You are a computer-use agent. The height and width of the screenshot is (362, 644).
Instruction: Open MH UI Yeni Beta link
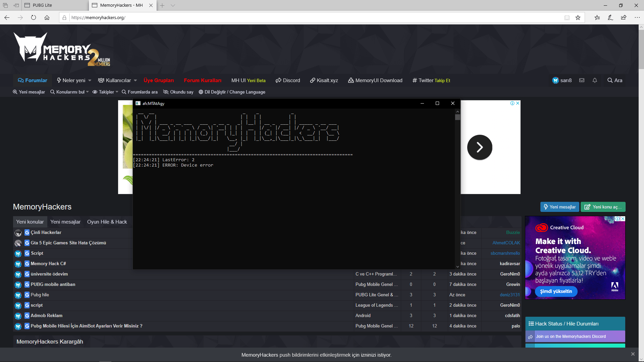click(248, 80)
